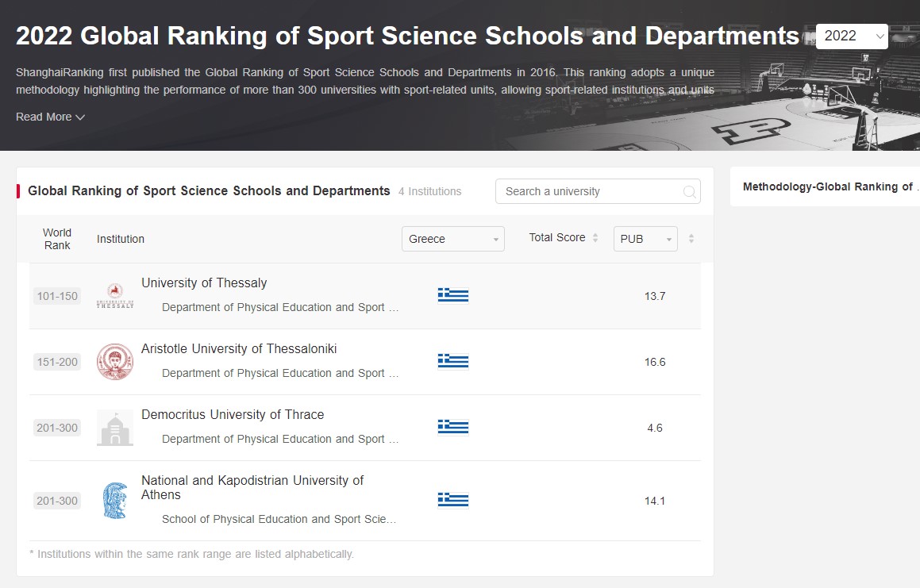Click the 4 Institutions count label
920x588 pixels.
pyautogui.click(x=429, y=191)
